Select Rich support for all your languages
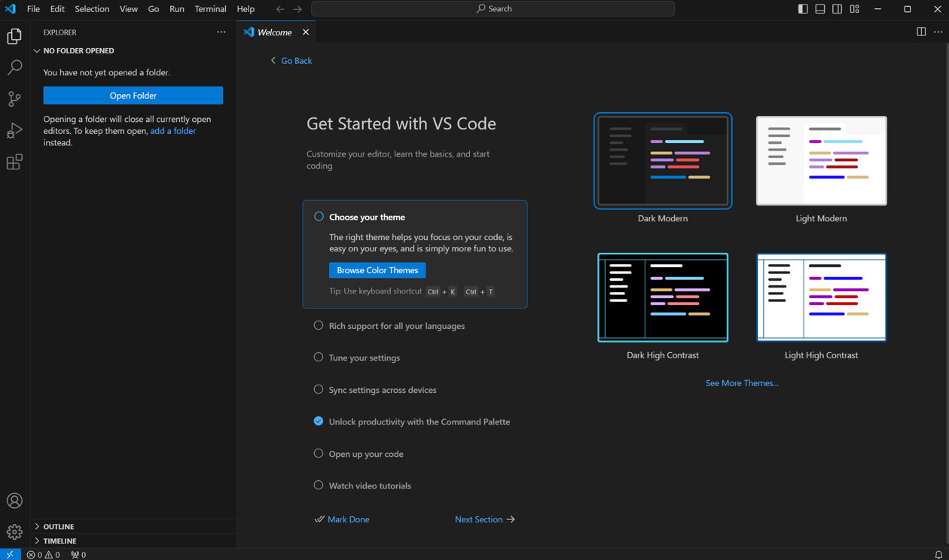The height and width of the screenshot is (560, 949). click(396, 326)
